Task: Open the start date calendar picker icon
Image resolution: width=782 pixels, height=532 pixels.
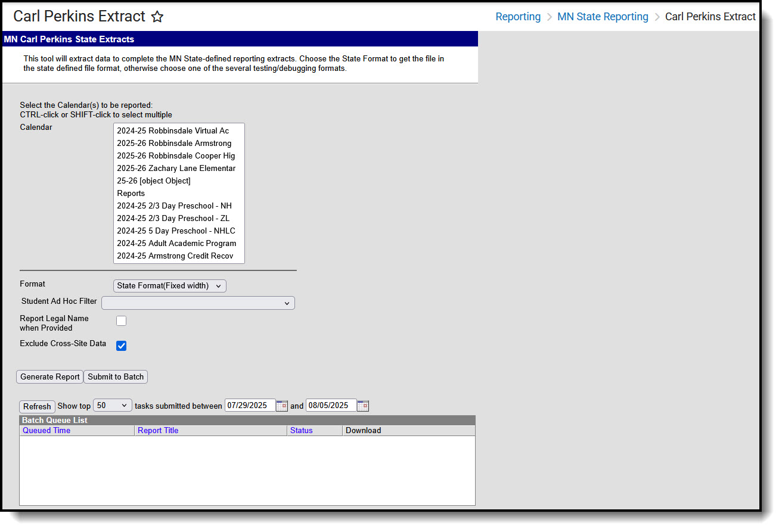Action: click(x=282, y=406)
